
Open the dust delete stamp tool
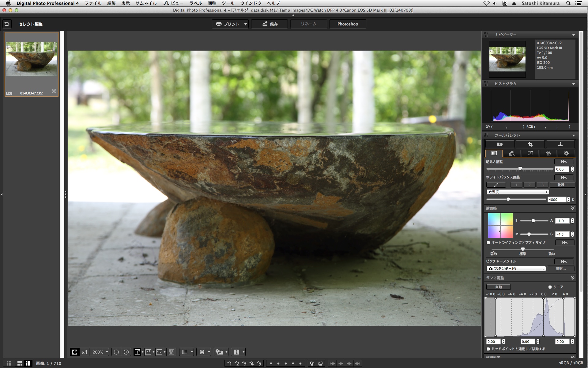[x=560, y=144]
